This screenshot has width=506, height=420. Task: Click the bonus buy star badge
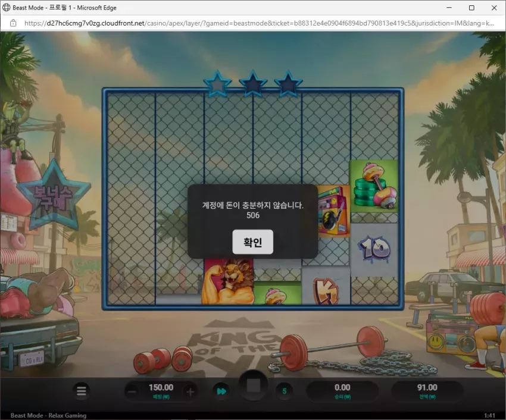53,197
